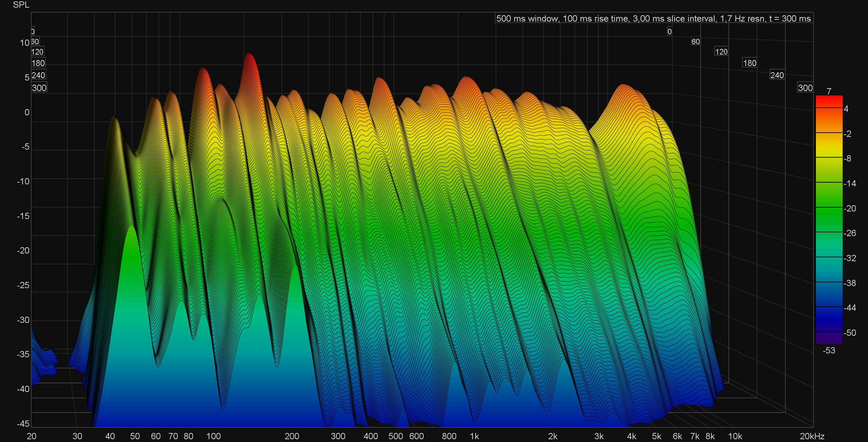The image size is (868, 442).
Task: Click the -45 SPL axis label
Action: click(23, 423)
